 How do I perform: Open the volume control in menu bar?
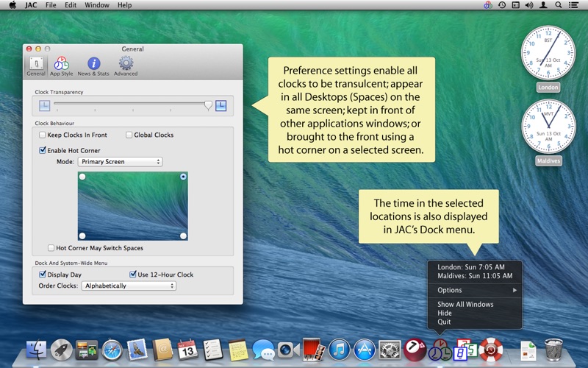[x=529, y=5]
